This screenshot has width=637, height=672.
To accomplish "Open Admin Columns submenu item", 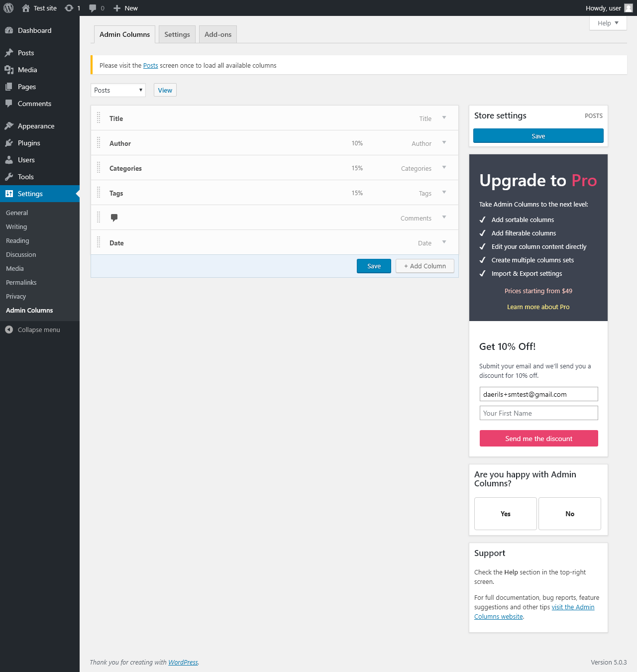I will pos(29,310).
